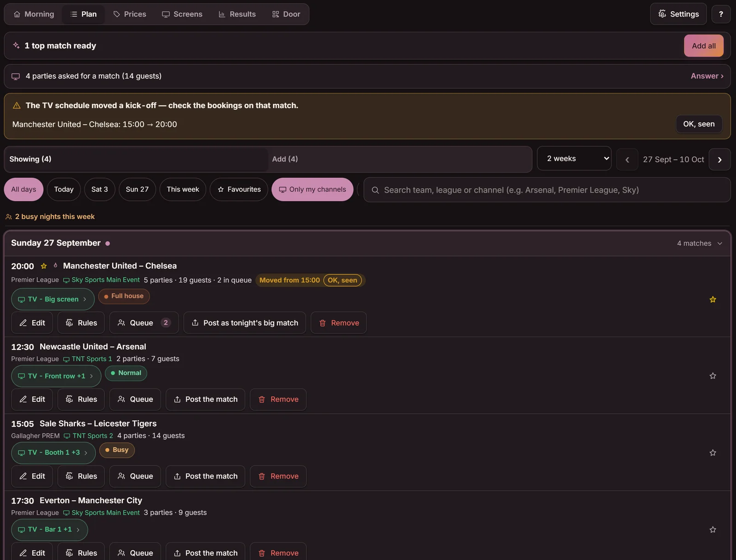Acknowledge the Moved from 15:00 badge
The width and height of the screenshot is (736, 560).
pyautogui.click(x=342, y=280)
